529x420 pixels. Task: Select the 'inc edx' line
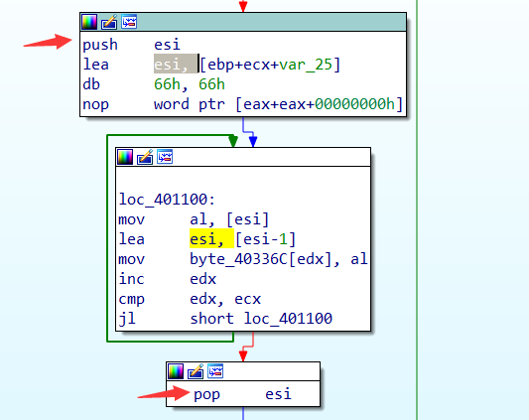(168, 279)
